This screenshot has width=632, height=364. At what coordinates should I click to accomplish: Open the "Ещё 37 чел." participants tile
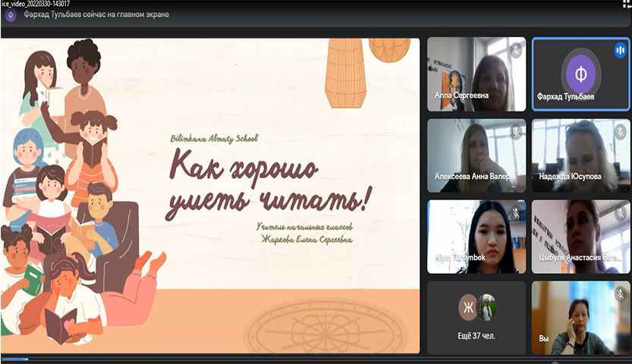click(476, 317)
